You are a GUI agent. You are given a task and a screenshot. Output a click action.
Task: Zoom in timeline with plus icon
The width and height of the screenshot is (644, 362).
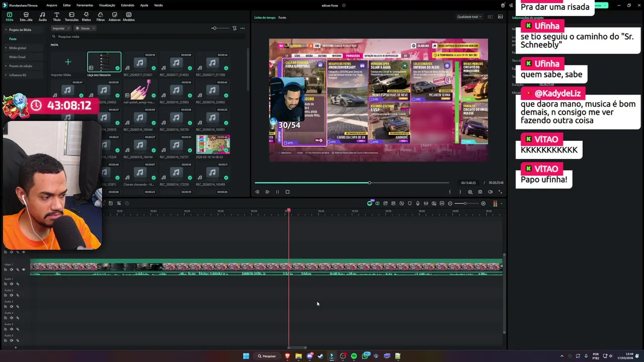click(x=483, y=203)
